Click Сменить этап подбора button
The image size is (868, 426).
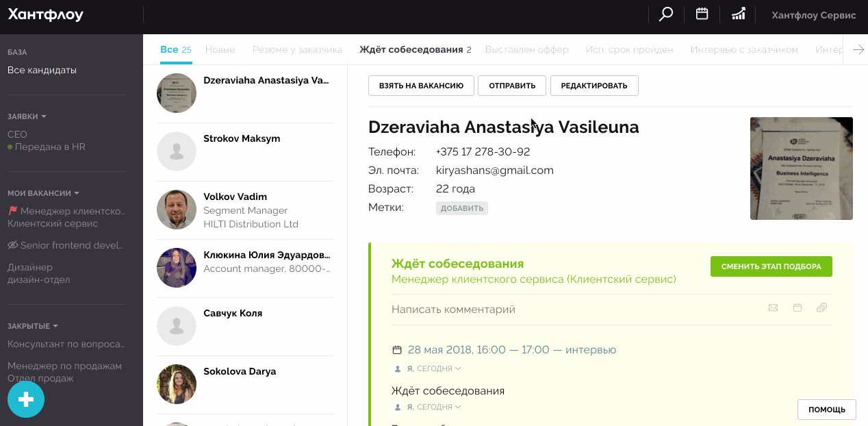[x=771, y=266]
